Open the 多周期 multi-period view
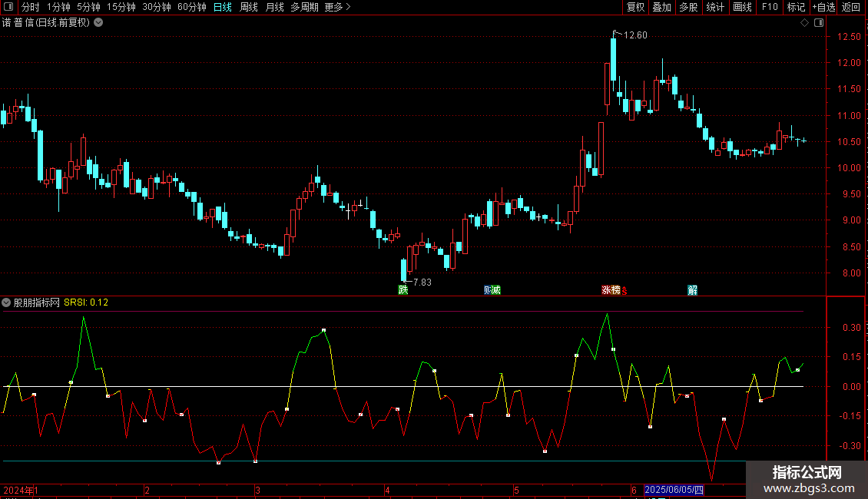The width and height of the screenshot is (868, 499). 304,7
